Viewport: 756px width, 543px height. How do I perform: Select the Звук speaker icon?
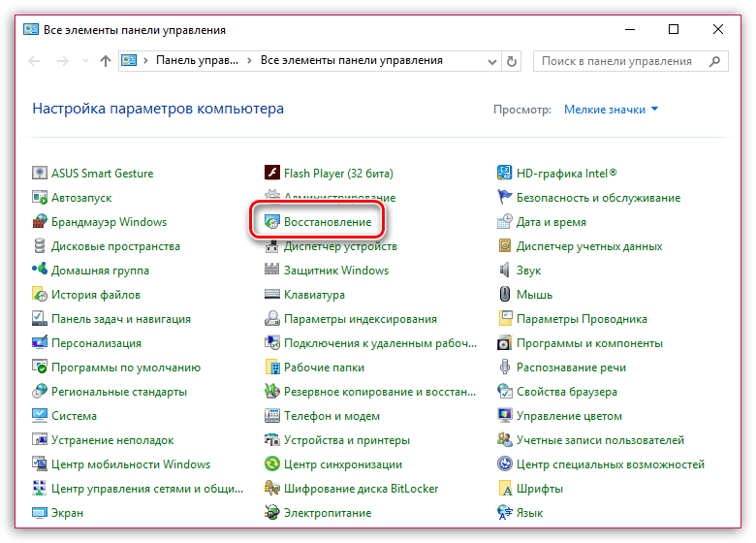(x=505, y=271)
